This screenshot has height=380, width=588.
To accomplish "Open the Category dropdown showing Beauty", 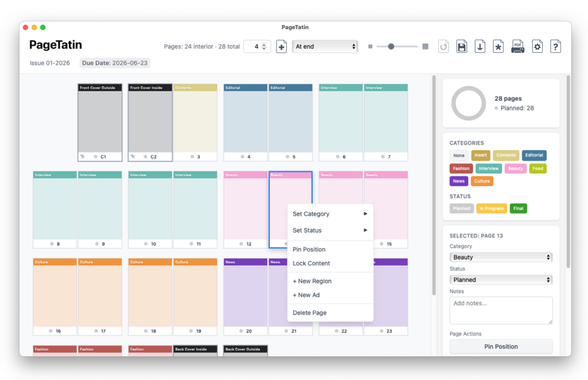I will click(501, 257).
